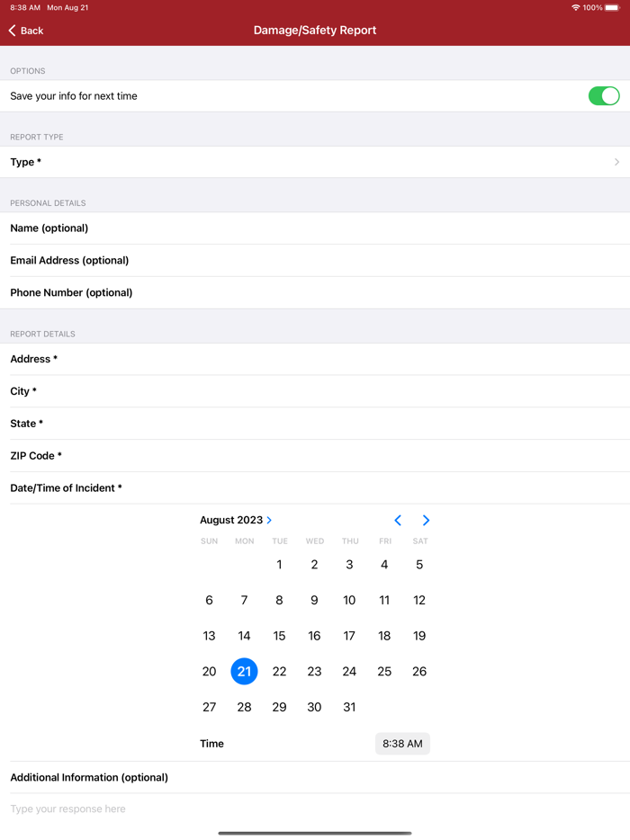The height and width of the screenshot is (840, 630).
Task: Choose Saturday the 5th
Action: coord(419,565)
